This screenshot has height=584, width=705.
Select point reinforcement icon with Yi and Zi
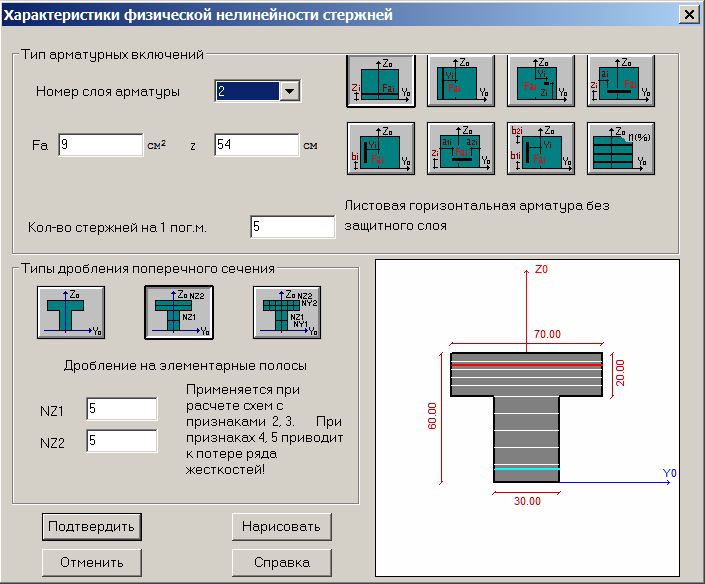[541, 81]
